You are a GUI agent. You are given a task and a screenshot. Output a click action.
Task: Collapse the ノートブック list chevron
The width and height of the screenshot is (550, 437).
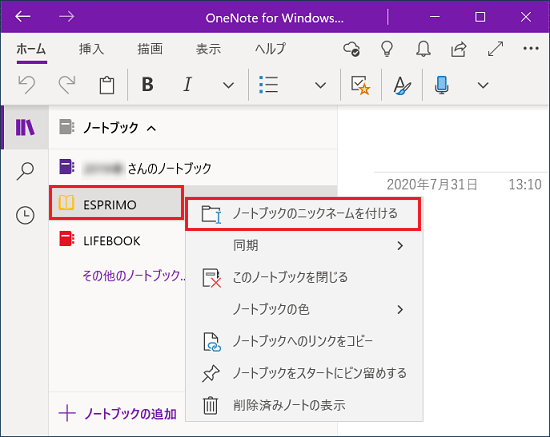151,128
